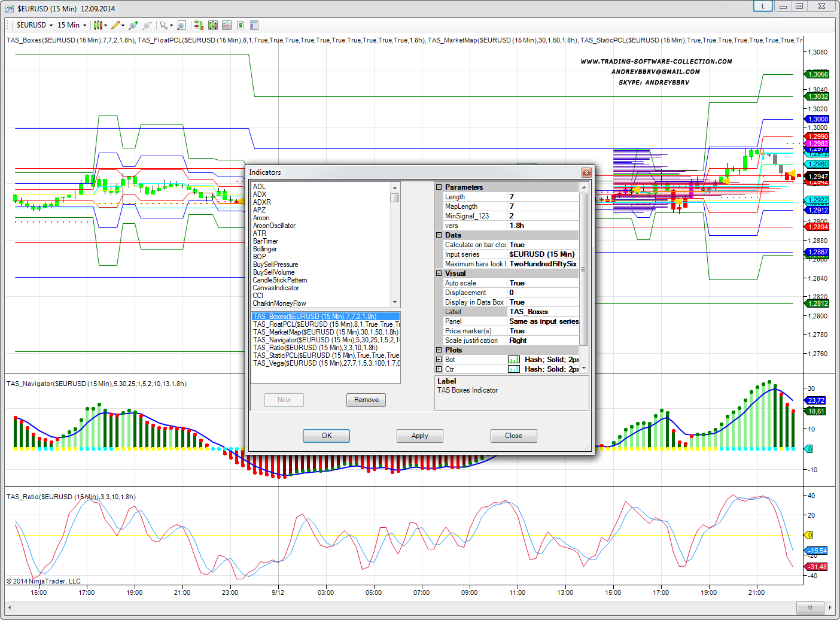
Task: Click the Apply button
Action: click(x=419, y=436)
